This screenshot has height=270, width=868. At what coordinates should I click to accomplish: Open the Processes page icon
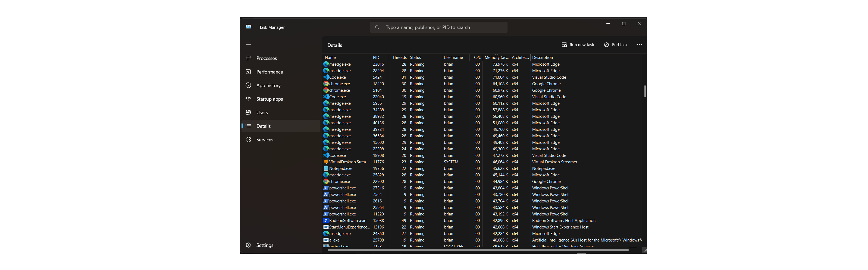pos(248,58)
